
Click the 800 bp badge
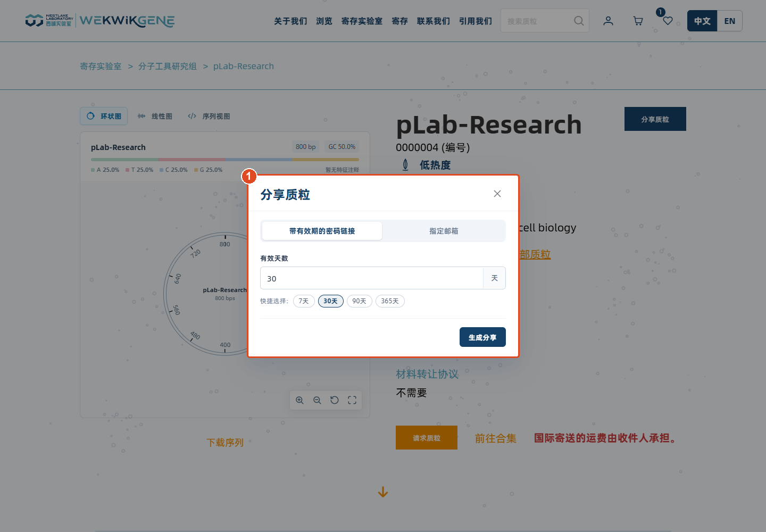tap(306, 147)
